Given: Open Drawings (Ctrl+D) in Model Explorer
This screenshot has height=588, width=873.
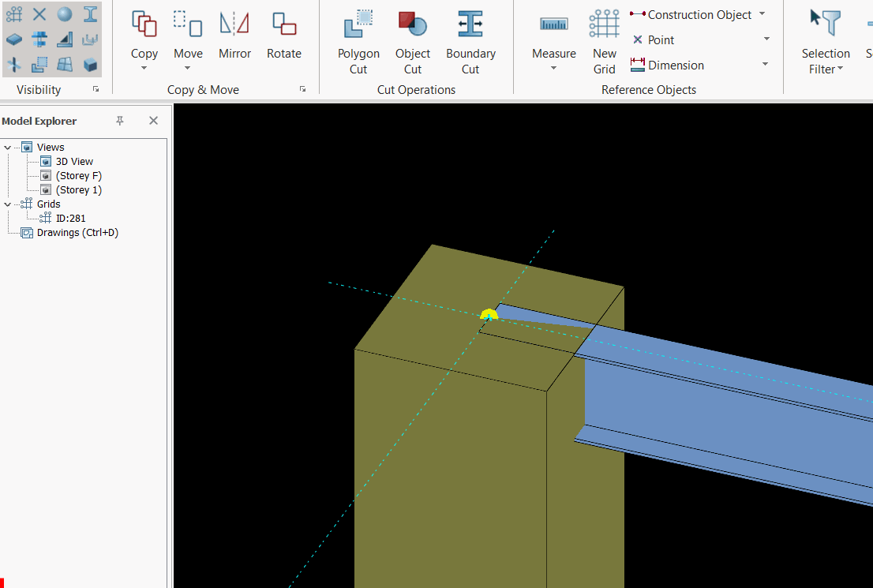Looking at the screenshot, I should pyautogui.click(x=77, y=233).
